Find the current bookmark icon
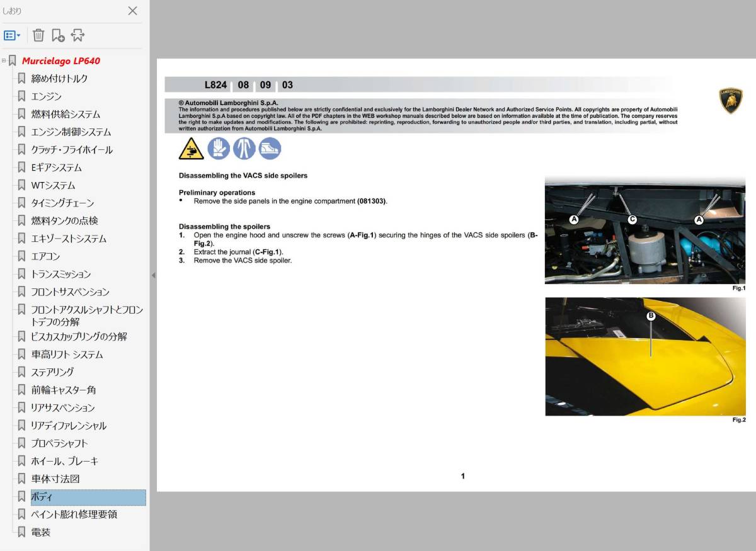 77,35
